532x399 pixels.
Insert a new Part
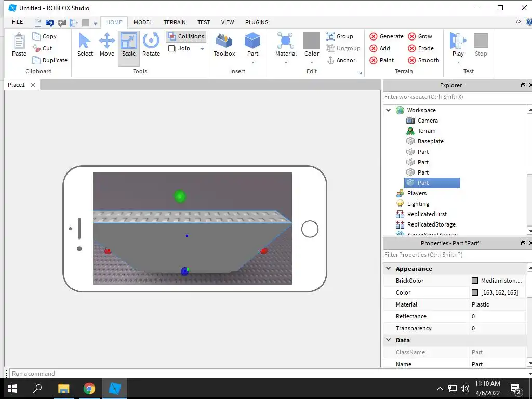(x=252, y=45)
